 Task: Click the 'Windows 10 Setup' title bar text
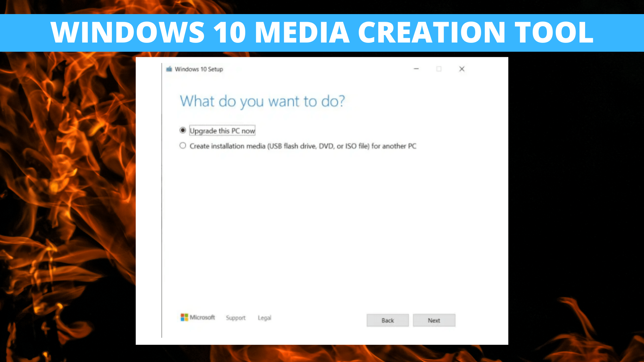(199, 69)
